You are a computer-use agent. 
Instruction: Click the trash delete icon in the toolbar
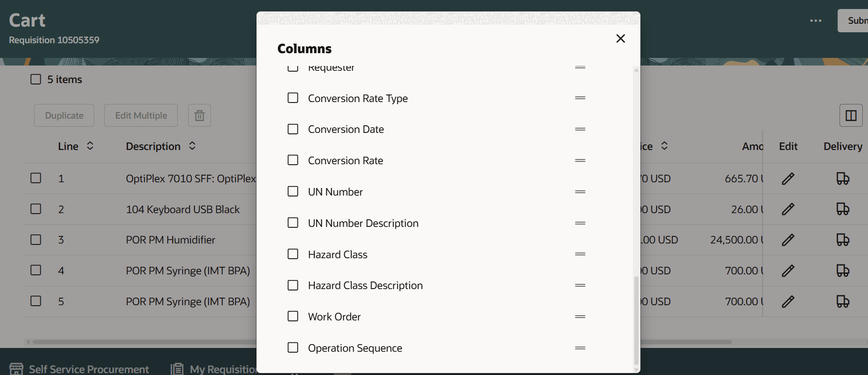(x=199, y=115)
